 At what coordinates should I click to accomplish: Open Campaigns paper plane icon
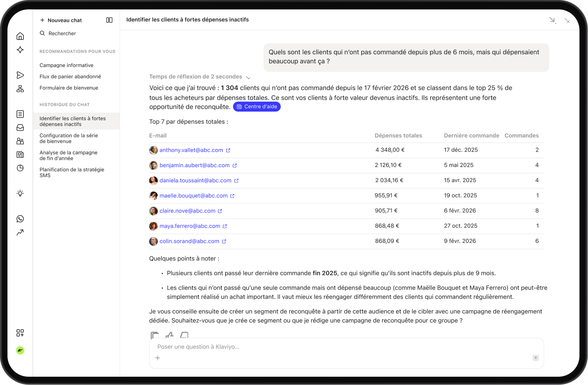coord(20,75)
